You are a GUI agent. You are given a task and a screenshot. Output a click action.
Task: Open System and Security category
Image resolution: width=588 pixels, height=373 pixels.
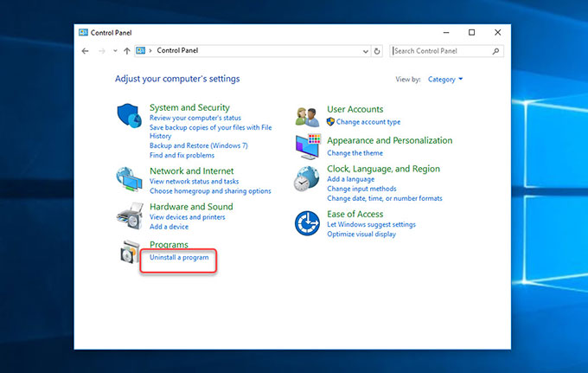[x=189, y=107]
